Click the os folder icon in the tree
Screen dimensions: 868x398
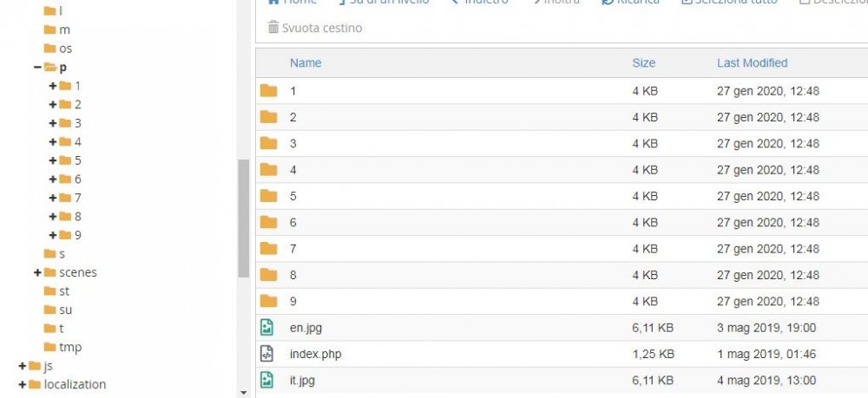pos(50,49)
